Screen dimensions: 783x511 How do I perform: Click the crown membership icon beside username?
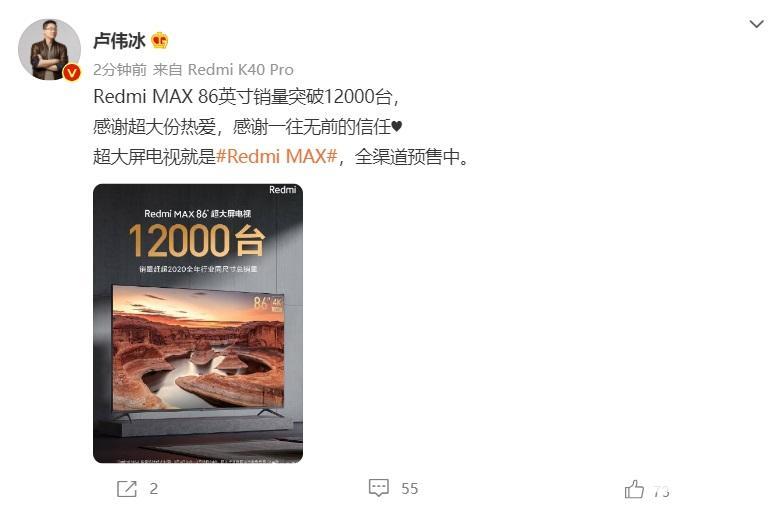159,40
